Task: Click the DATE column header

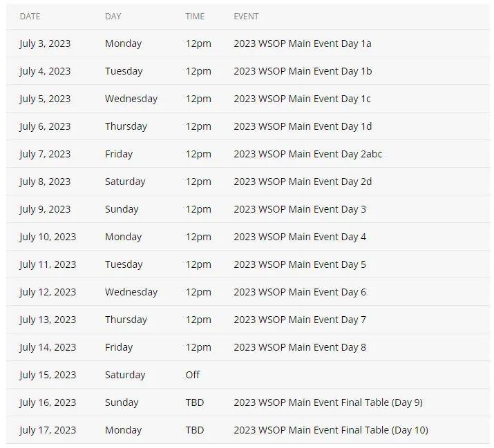Action: click(x=30, y=17)
